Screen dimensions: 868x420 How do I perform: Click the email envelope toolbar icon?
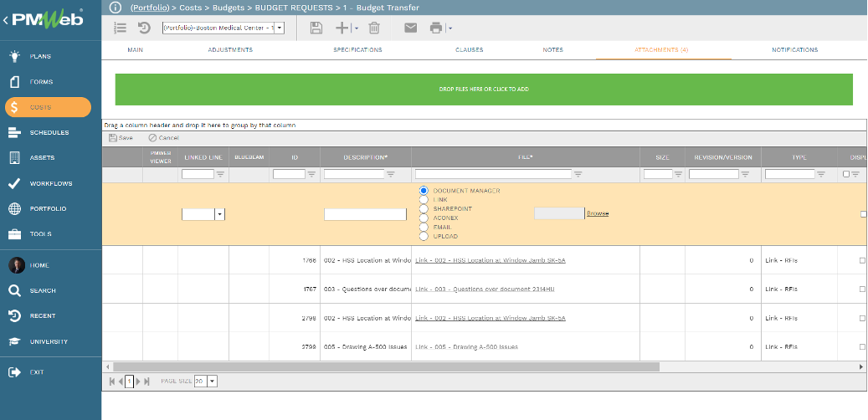[410, 28]
